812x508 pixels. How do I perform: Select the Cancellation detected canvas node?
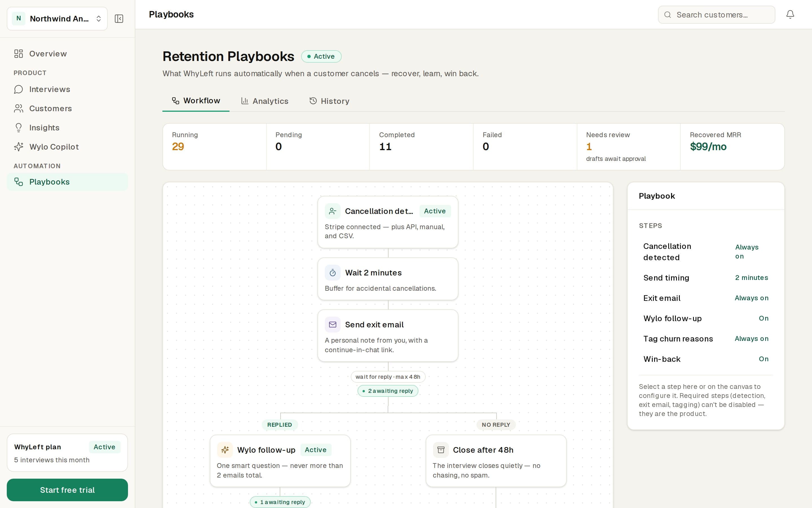click(x=388, y=222)
